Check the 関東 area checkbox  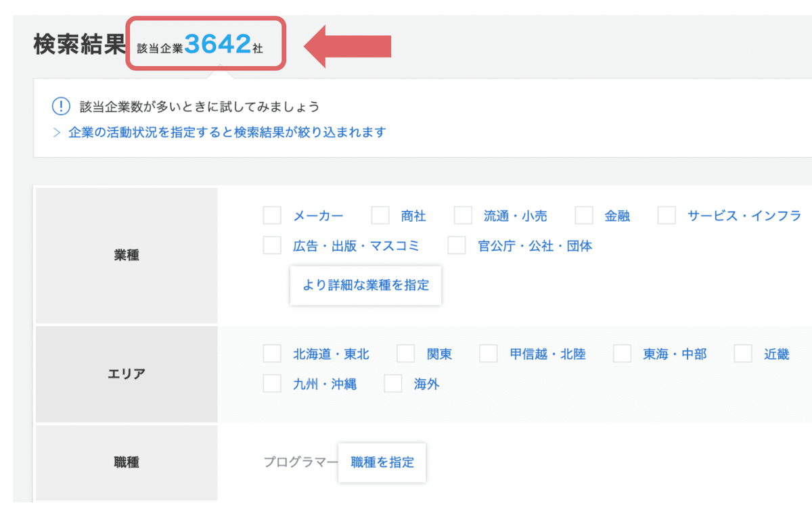405,354
